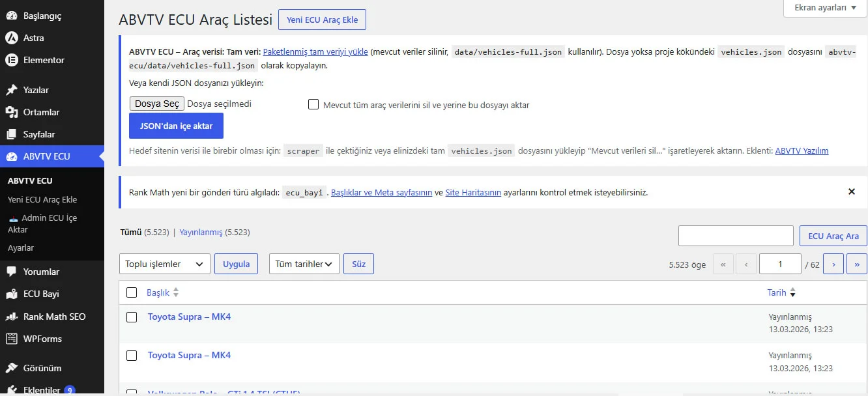Viewport: 868px width, 396px height.
Task: Open the Yorumlar comment bubble icon
Action: [x=11, y=272]
